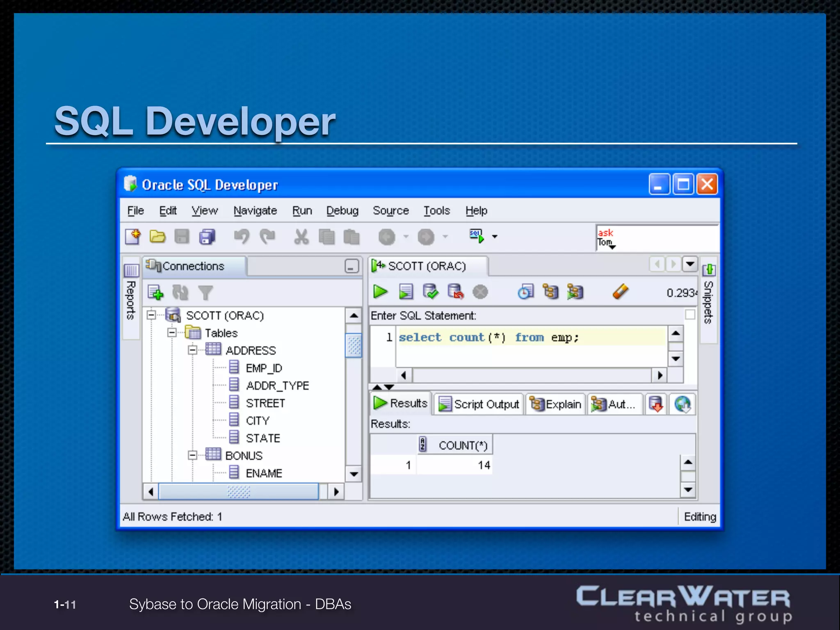Open the File menu
The height and width of the screenshot is (630, 840).
(135, 211)
